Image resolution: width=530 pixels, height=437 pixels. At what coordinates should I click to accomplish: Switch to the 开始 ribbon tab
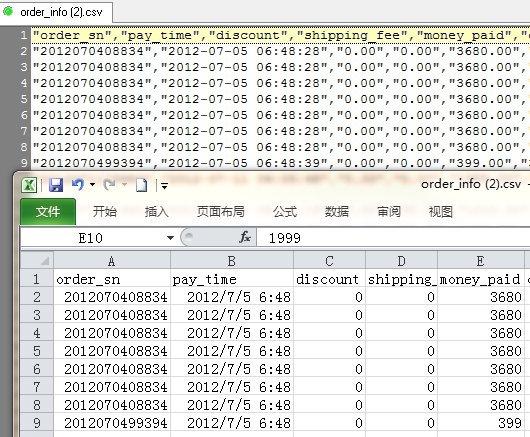(x=104, y=212)
